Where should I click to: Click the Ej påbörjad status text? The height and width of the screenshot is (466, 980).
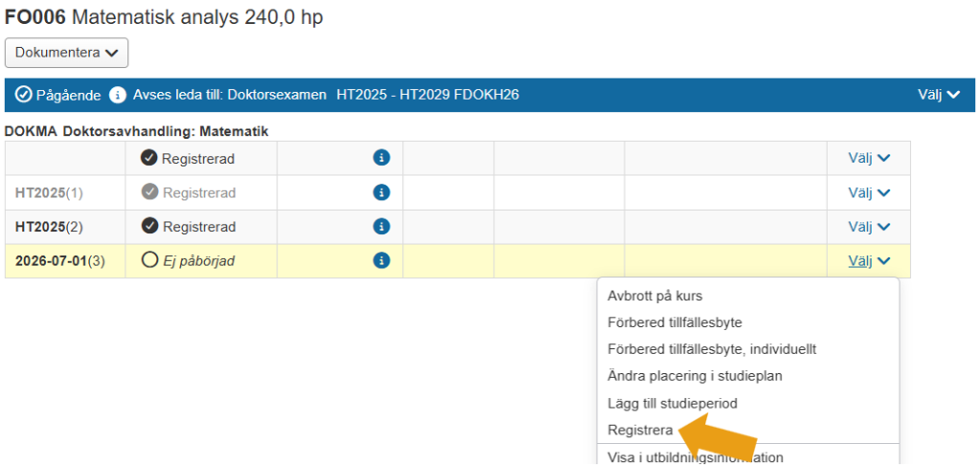[x=199, y=261]
